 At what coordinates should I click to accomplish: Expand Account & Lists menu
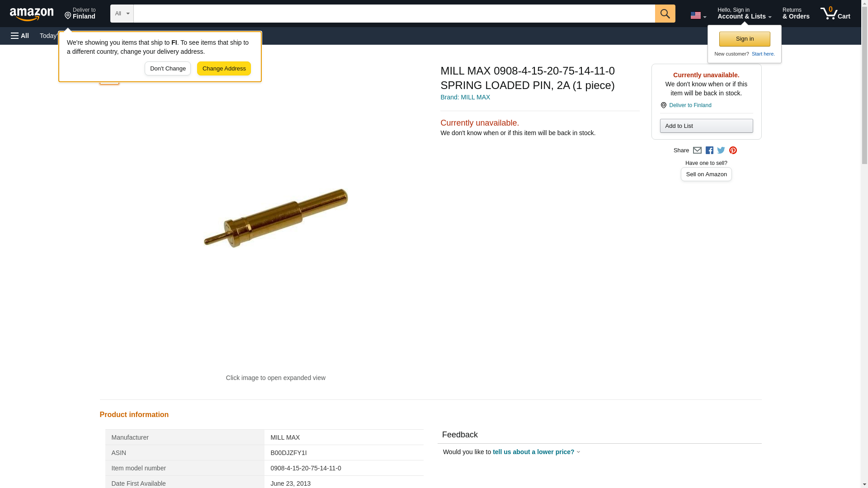coord(744,14)
